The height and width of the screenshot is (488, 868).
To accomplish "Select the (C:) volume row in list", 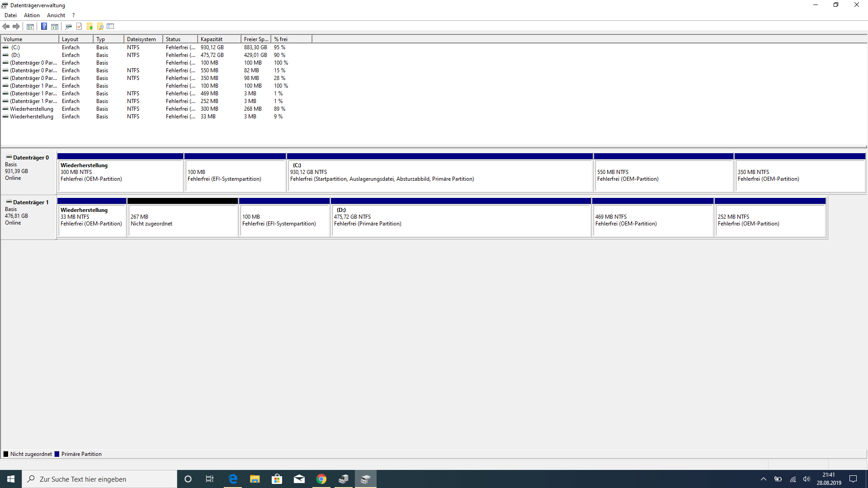I will pos(16,47).
